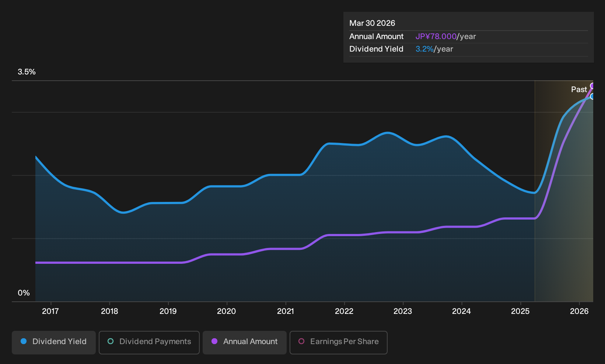The width and height of the screenshot is (605, 364).
Task: Click the JP¥78.000/year value in tooltip
Action: [446, 36]
